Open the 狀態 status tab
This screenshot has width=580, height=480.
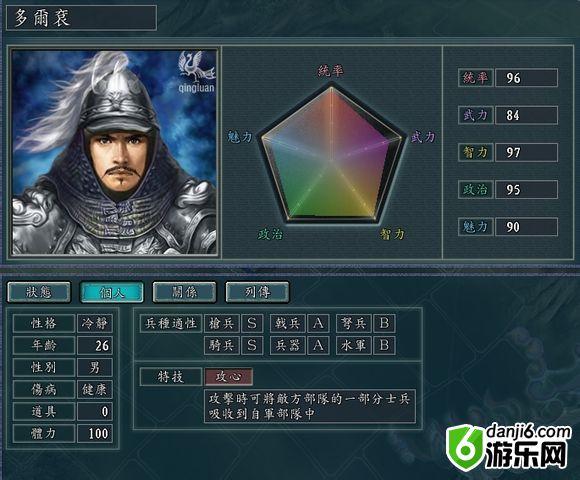pos(39,292)
